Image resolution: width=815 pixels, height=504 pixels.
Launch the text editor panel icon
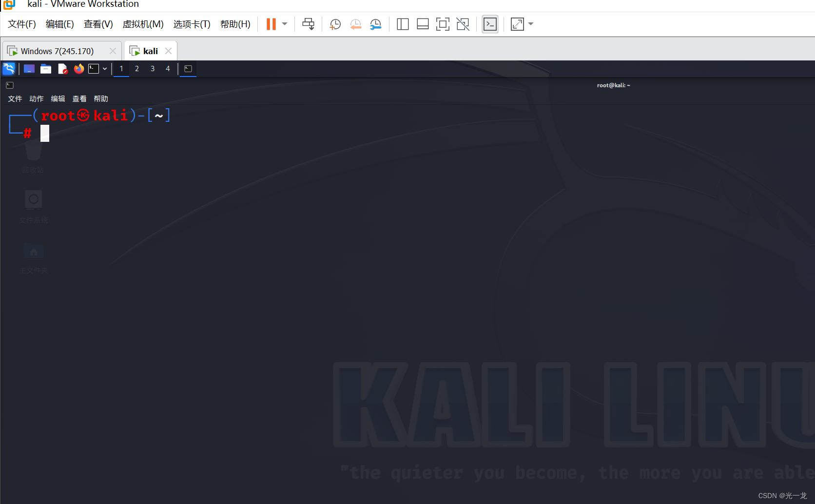click(62, 69)
